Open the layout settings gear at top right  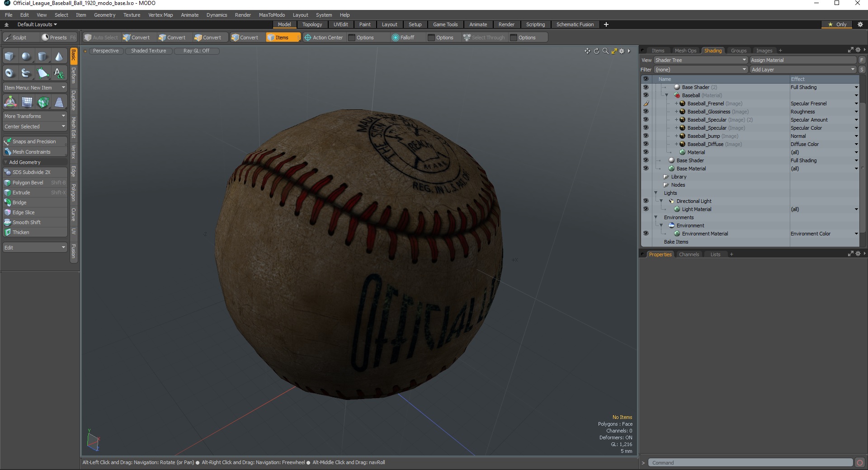click(860, 24)
